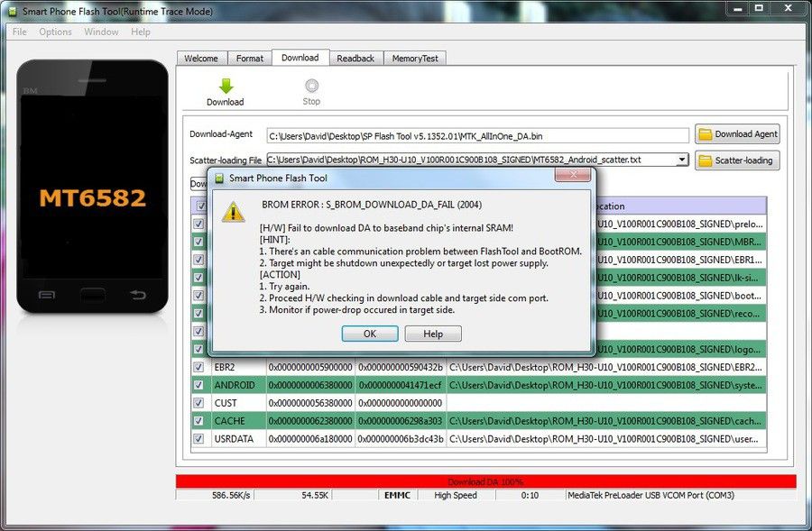
Task: Click the CUST partition name
Action: pyautogui.click(x=226, y=403)
